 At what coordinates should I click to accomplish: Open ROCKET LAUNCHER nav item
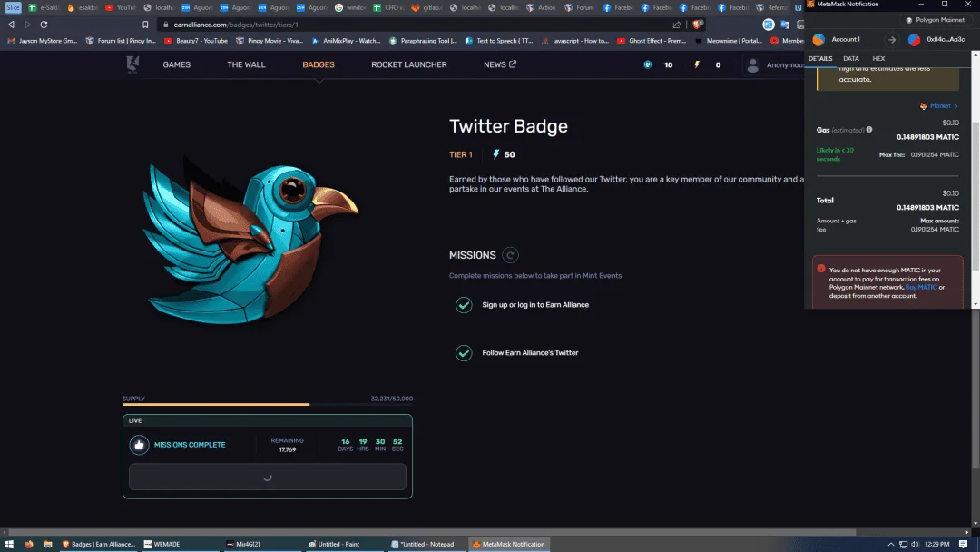pyautogui.click(x=408, y=64)
